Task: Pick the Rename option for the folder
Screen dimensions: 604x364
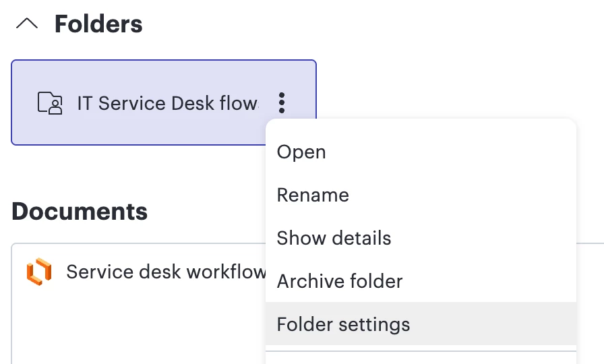Action: (313, 195)
